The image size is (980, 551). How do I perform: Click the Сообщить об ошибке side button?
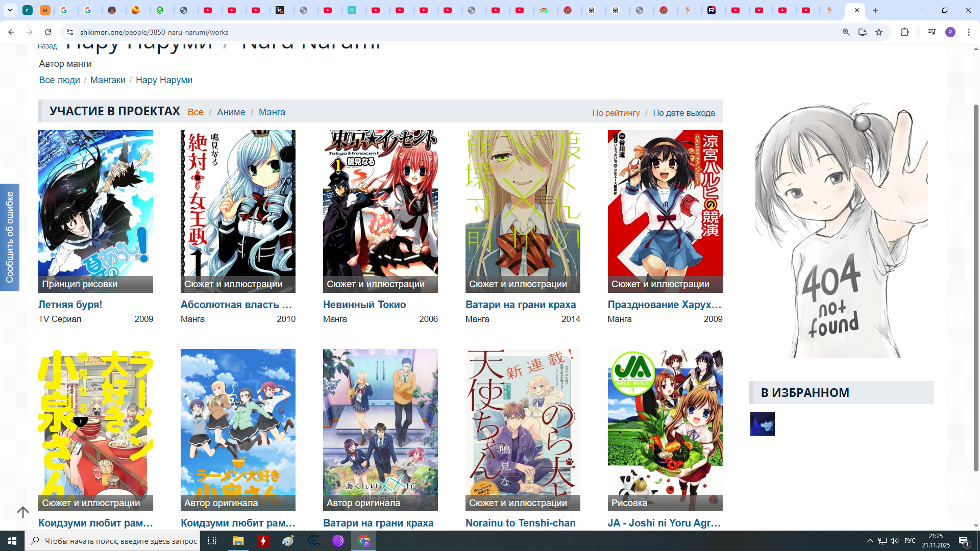click(10, 237)
